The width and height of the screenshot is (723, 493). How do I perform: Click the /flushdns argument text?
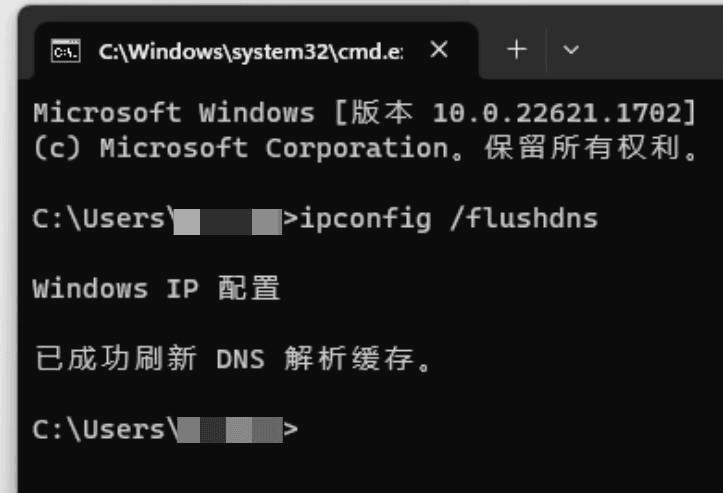coord(524,218)
